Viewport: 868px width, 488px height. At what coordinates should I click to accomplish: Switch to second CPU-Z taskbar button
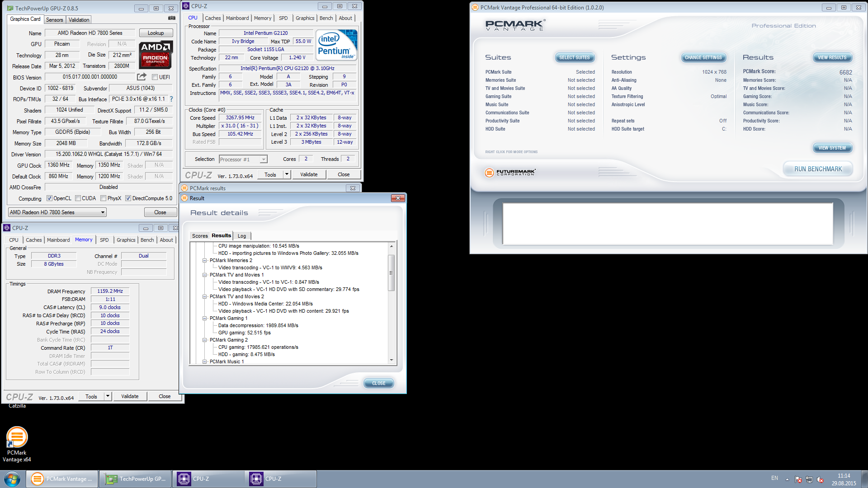(280, 479)
